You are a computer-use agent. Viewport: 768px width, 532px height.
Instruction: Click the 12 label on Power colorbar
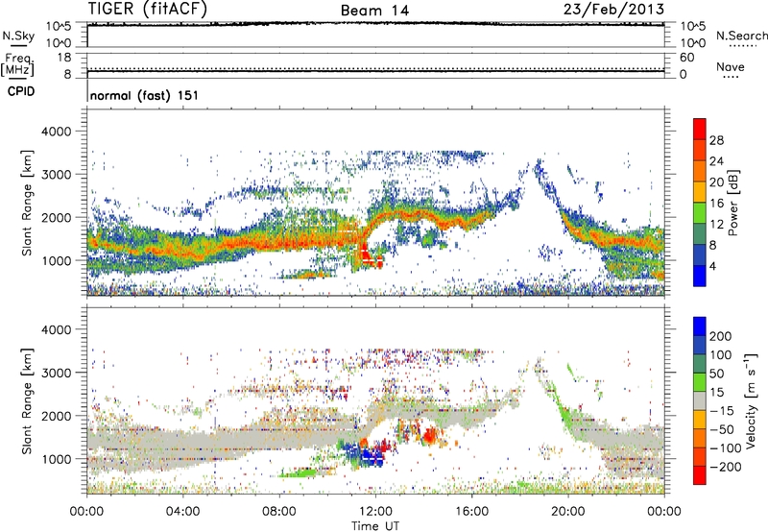(x=716, y=225)
